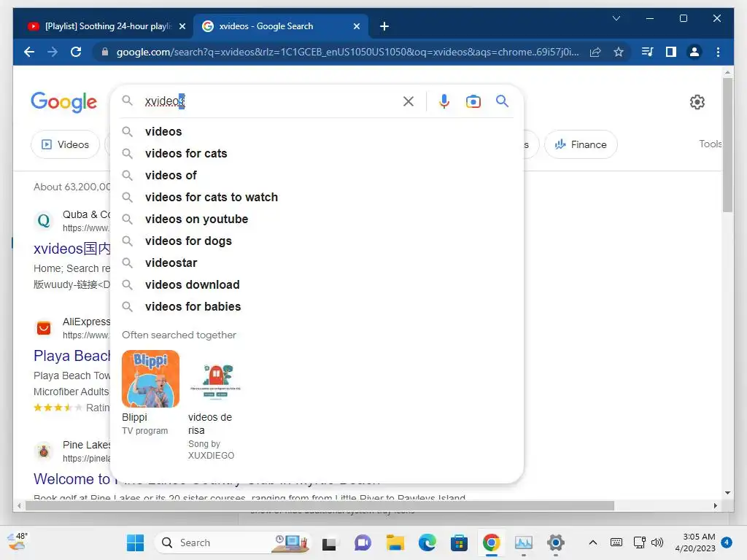
Task: Open Settings gear on taskbar
Action: tap(555, 542)
